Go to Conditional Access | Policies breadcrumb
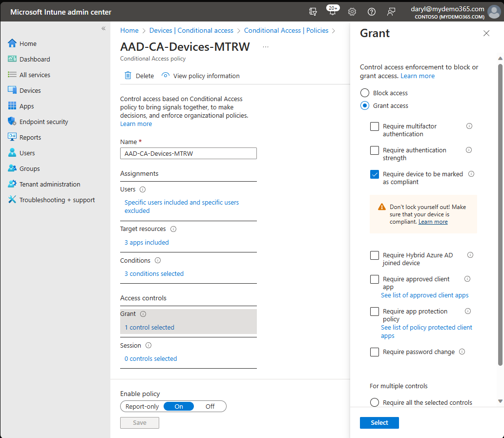504x438 pixels. coord(286,31)
